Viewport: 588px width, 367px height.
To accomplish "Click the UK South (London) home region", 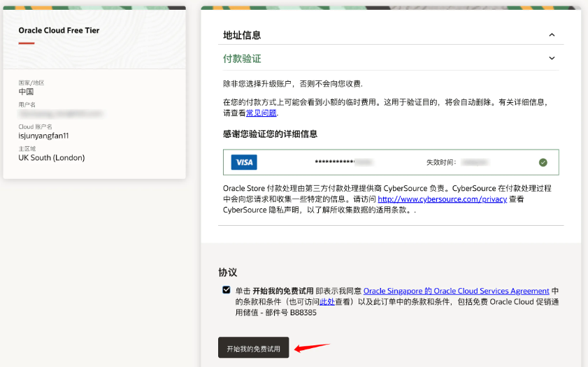I will 51,158.
